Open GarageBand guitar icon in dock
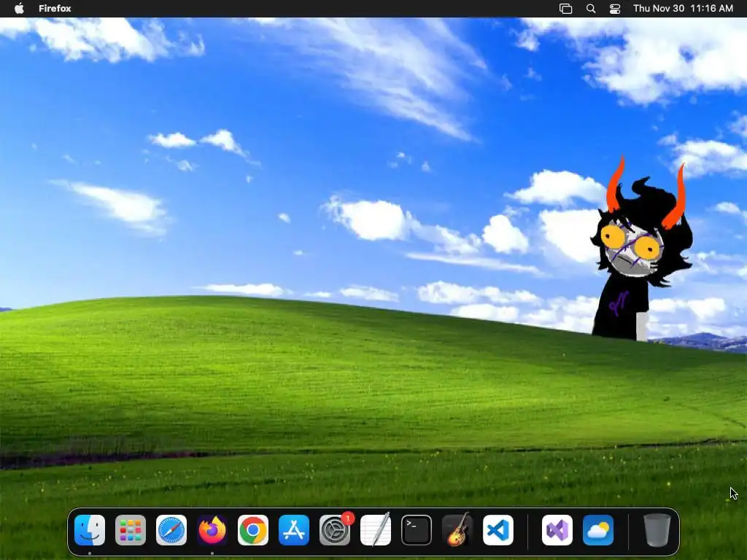747x560 pixels. pyautogui.click(x=457, y=530)
